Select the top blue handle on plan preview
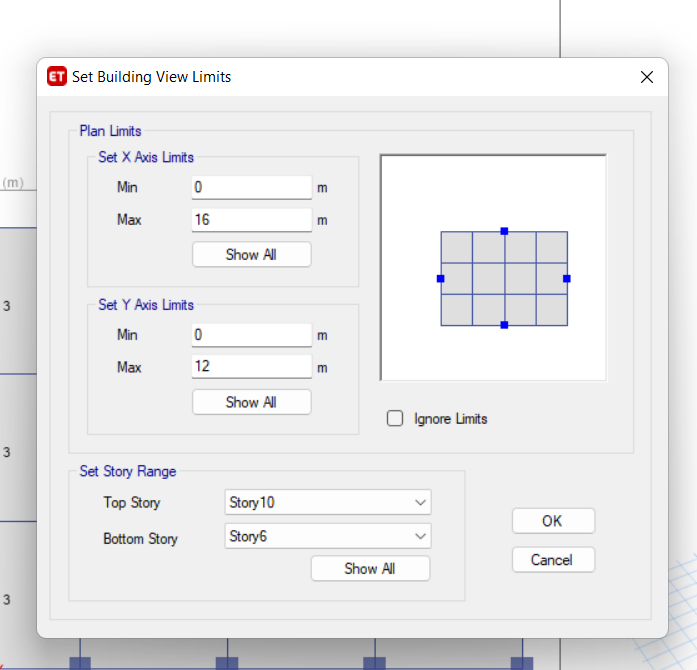Viewport: 697px width, 670px height. coord(504,231)
